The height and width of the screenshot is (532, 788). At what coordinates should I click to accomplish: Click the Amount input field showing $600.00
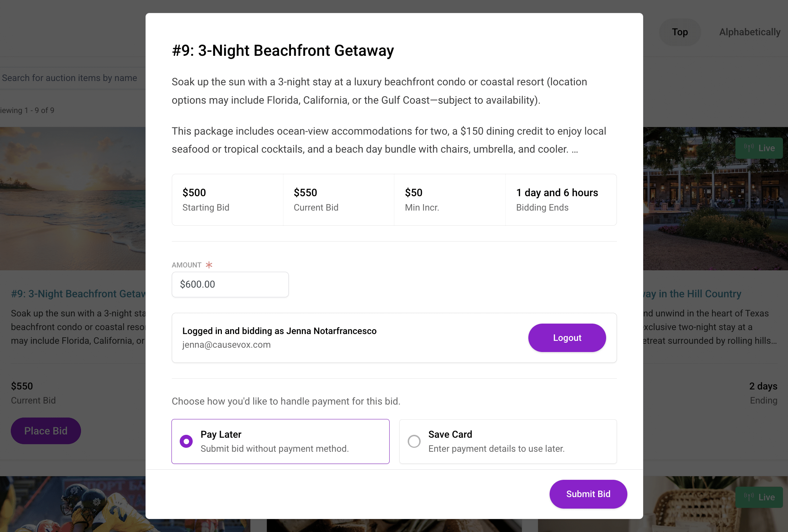pyautogui.click(x=230, y=284)
